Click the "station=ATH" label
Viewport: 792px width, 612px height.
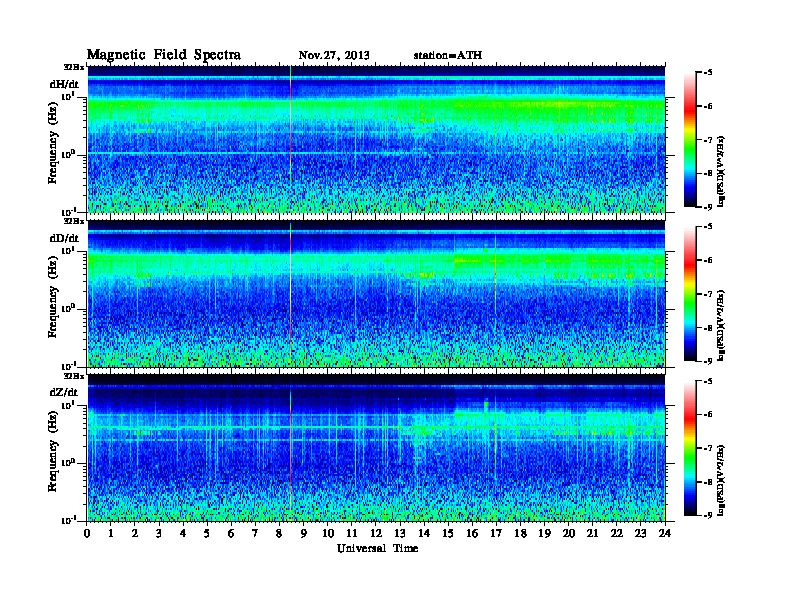click(x=448, y=56)
